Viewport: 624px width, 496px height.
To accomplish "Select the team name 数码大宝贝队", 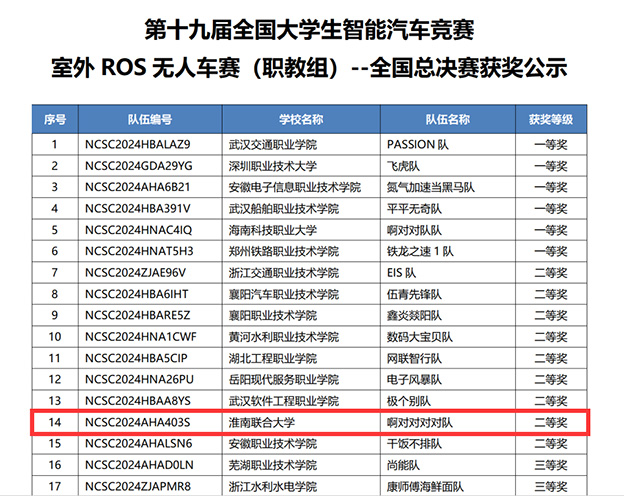I will pyautogui.click(x=420, y=336).
